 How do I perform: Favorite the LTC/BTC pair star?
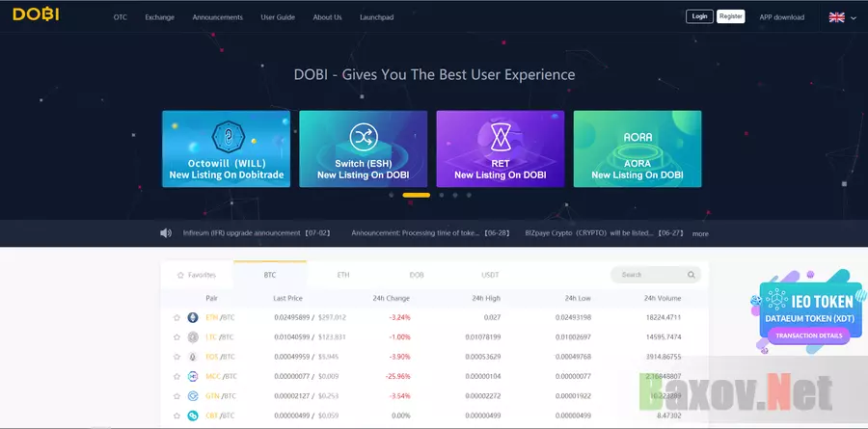pos(176,337)
